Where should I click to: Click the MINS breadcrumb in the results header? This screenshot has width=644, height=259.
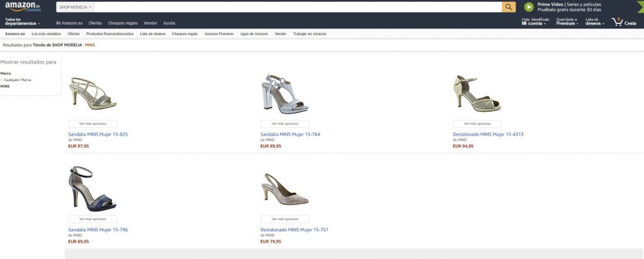click(90, 45)
